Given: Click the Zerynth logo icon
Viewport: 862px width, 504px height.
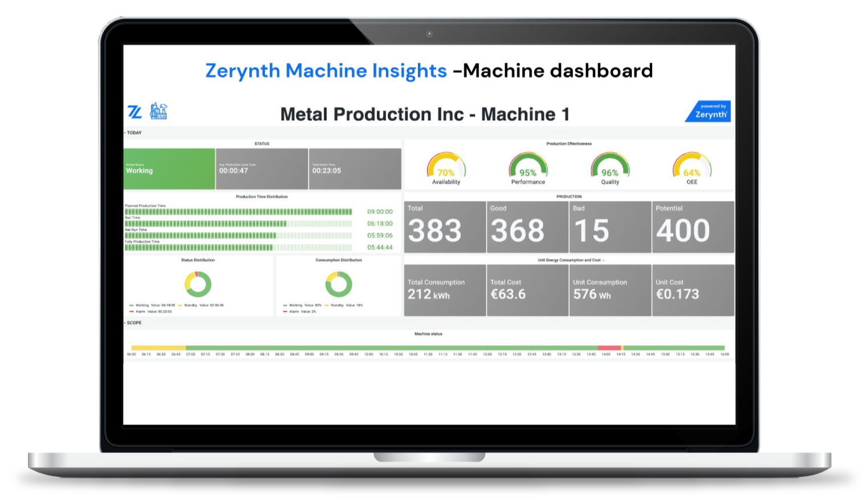Looking at the screenshot, I should click(x=133, y=112).
